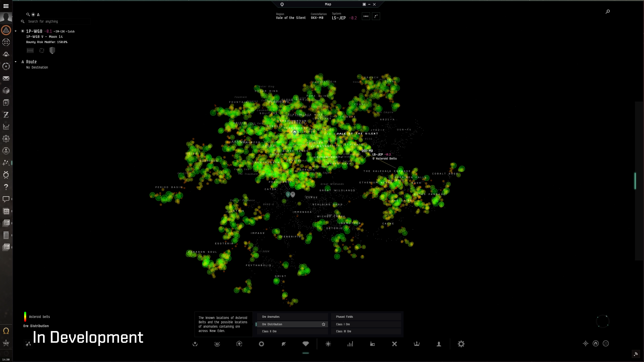This screenshot has height=362, width=644.
Task: Click the Class III Ore filter
Action: tap(366, 331)
